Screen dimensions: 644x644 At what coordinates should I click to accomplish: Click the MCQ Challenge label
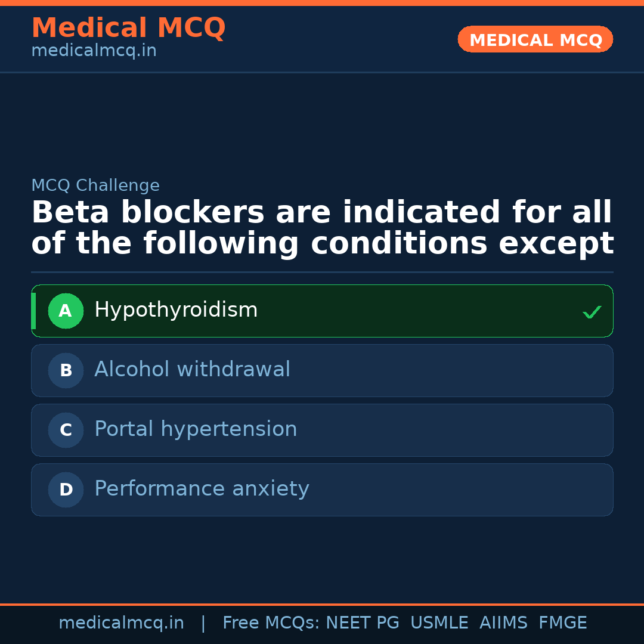pyautogui.click(x=95, y=185)
